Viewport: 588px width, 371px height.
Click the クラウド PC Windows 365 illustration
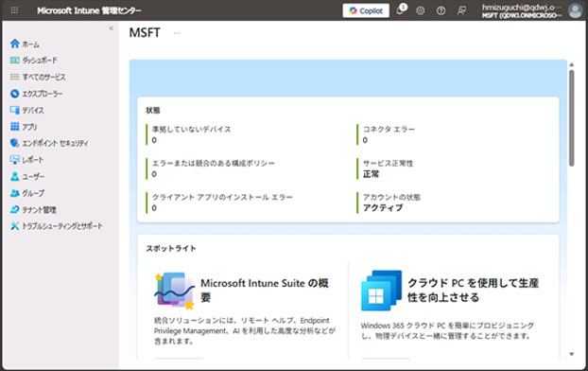[381, 291]
